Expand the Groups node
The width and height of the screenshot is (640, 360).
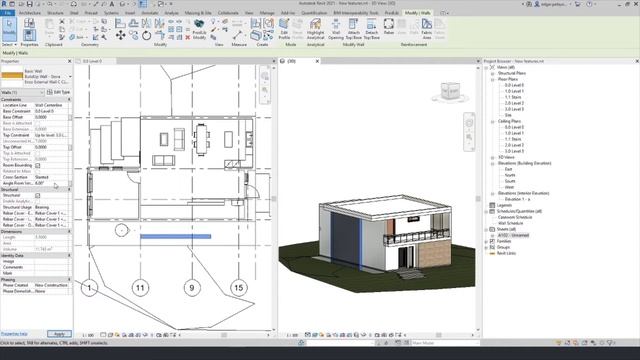click(x=486, y=247)
